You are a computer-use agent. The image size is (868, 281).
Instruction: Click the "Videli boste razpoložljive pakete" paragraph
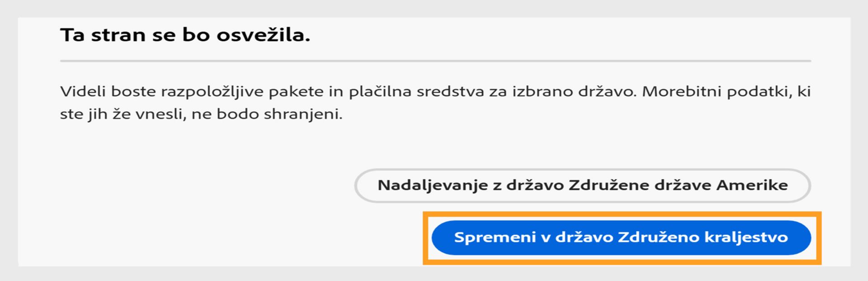(435, 103)
